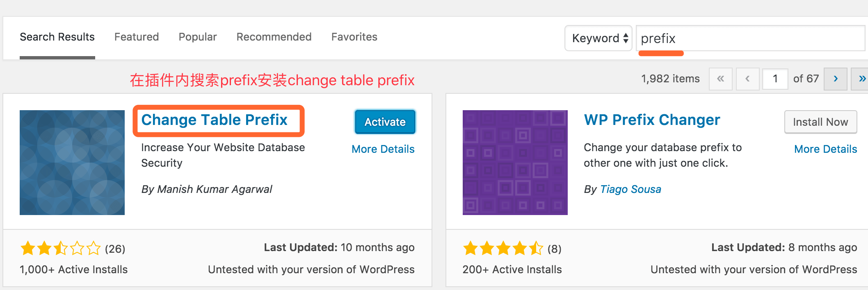The image size is (868, 290).
Task: Click the star rating for WP Prefix Changer
Action: [503, 248]
